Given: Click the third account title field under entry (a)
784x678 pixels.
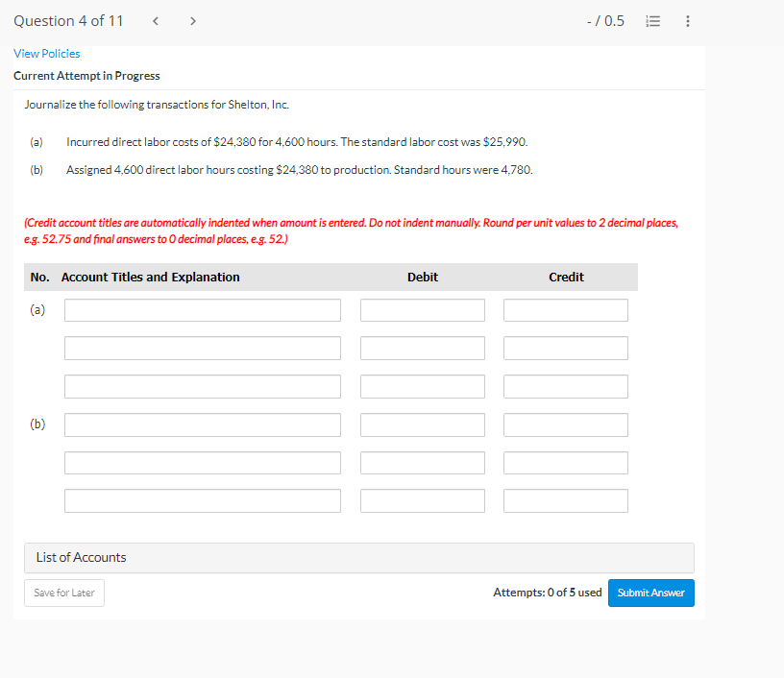Looking at the screenshot, I should coord(202,386).
